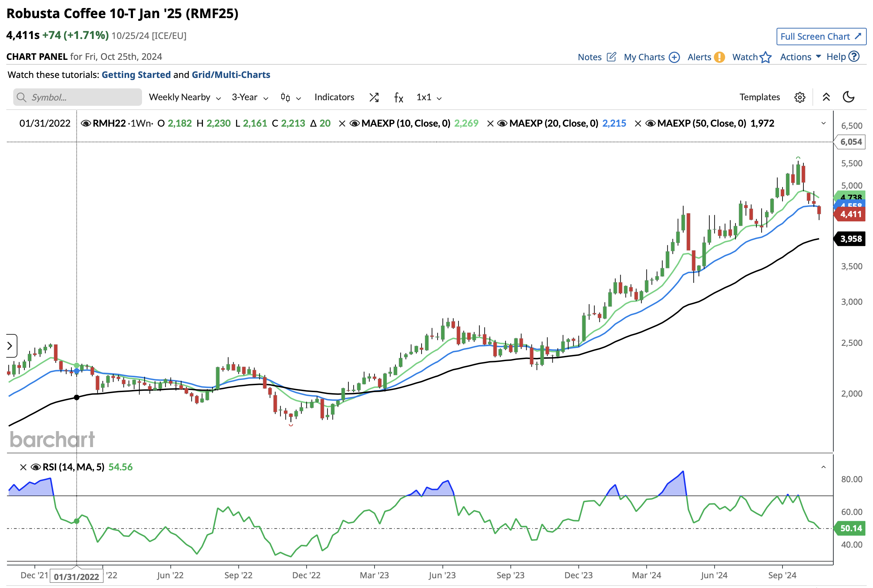Open the candlestick chart type dropdown
873x588 pixels.
[291, 97]
